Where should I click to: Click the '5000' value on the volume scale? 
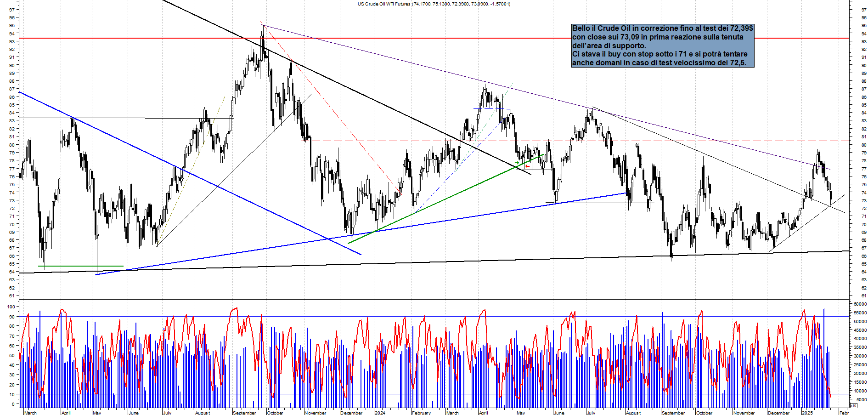pyautogui.click(x=862, y=400)
